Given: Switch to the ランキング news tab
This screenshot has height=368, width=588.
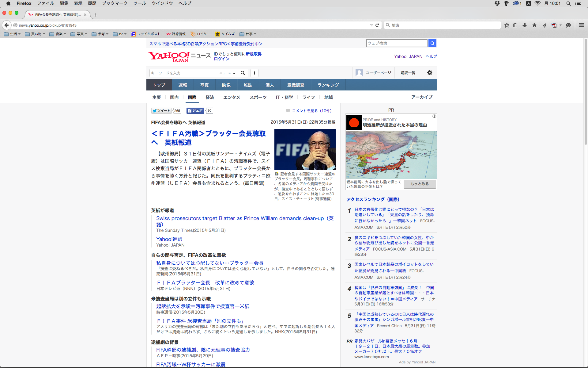Looking at the screenshot, I should coord(328,85).
